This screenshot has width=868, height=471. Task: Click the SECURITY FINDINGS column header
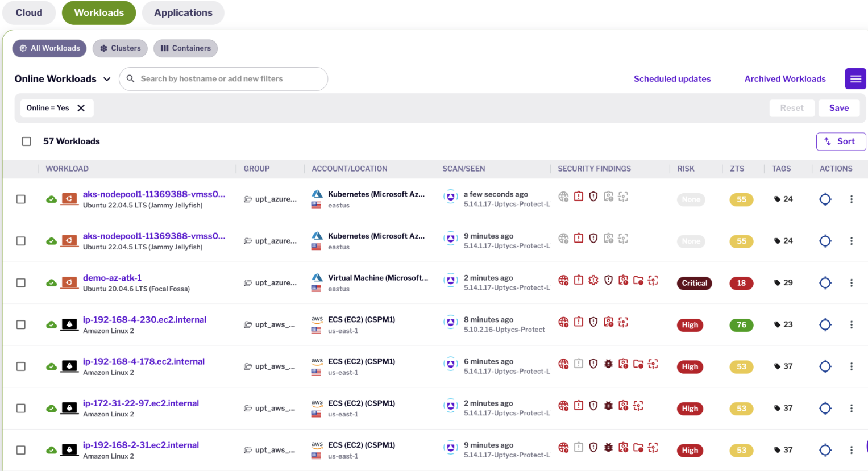(x=594, y=169)
